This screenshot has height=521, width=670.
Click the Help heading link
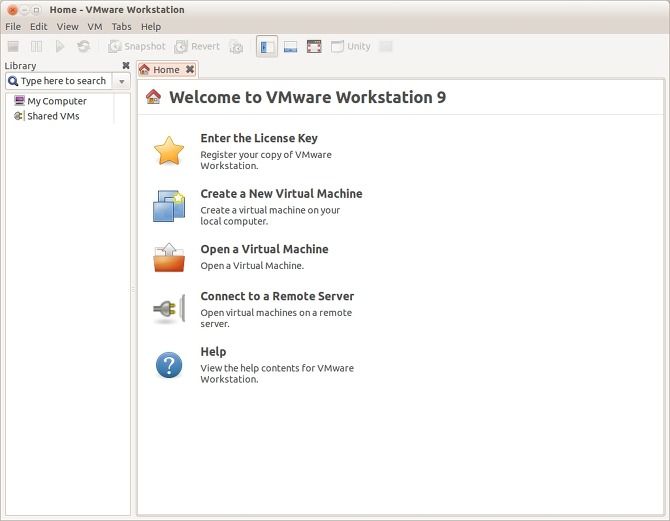point(213,352)
